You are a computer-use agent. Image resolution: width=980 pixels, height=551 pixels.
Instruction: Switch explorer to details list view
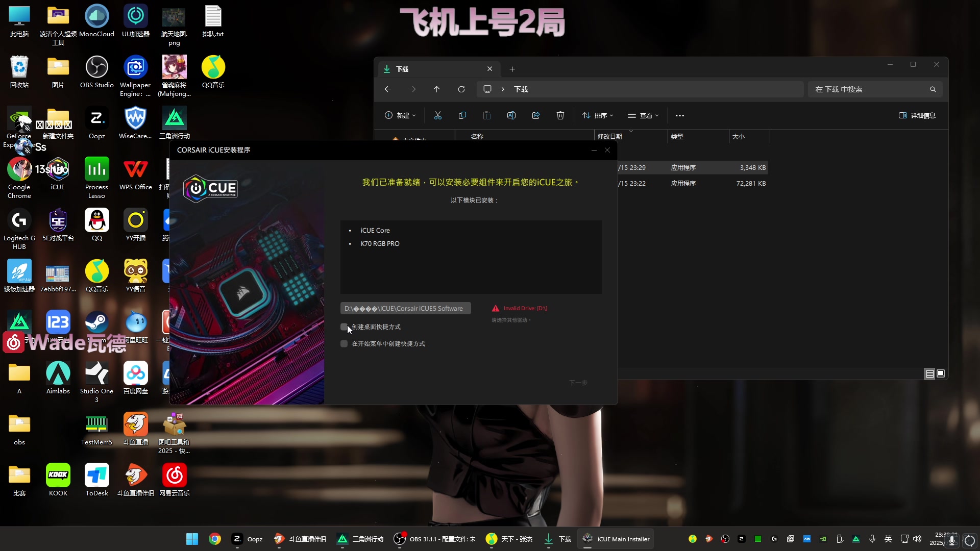click(x=929, y=374)
